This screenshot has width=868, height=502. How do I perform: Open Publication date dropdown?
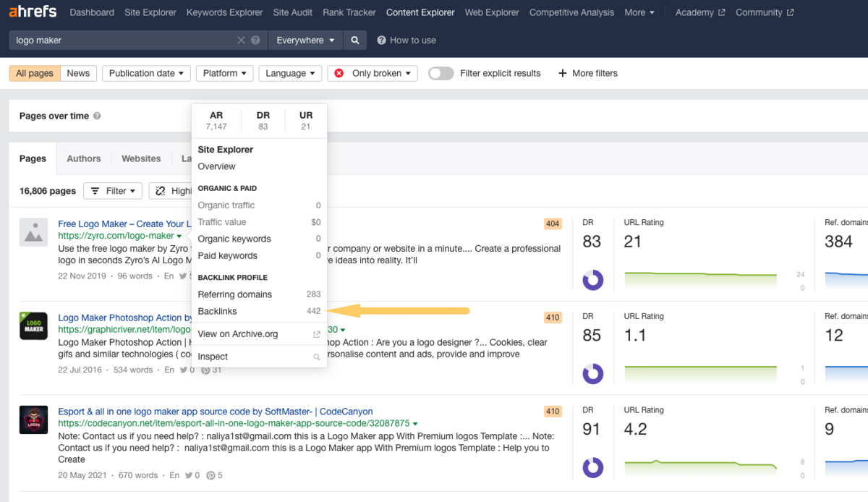(146, 73)
